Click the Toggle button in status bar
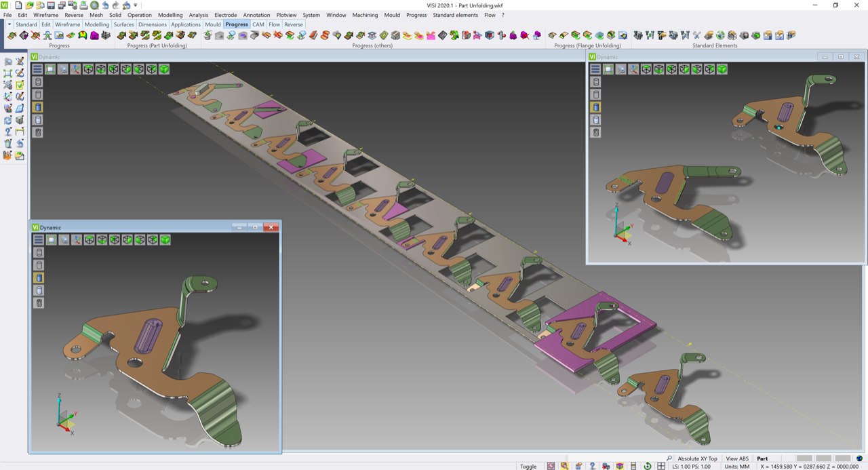The width and height of the screenshot is (868, 470). coord(528,466)
